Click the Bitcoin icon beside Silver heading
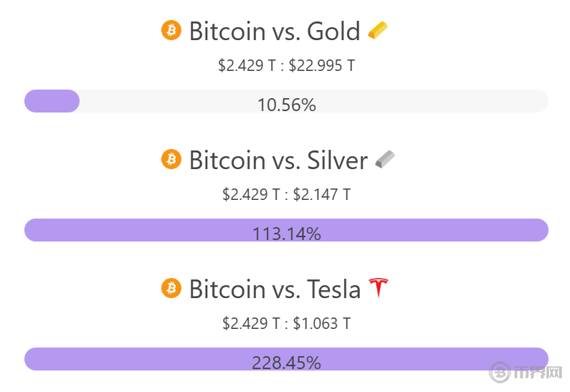Viewport: 570px width, 392px height. click(171, 159)
